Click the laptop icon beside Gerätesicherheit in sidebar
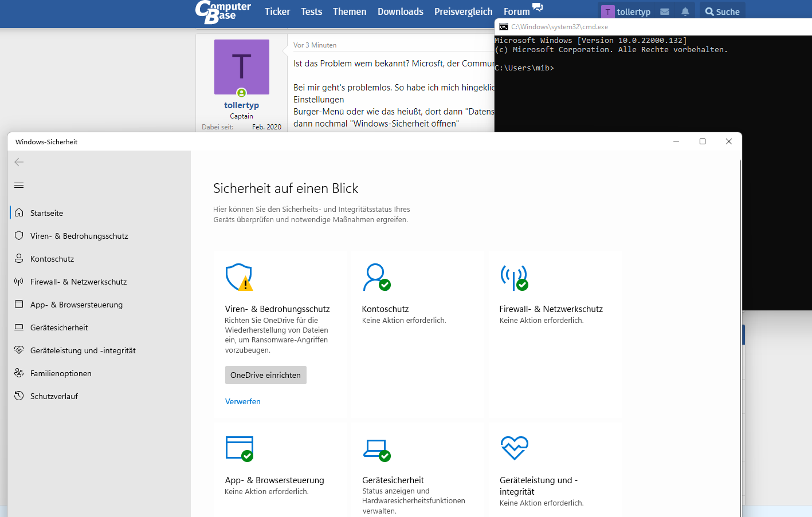Screen dimensions: 812x517 tap(19, 327)
